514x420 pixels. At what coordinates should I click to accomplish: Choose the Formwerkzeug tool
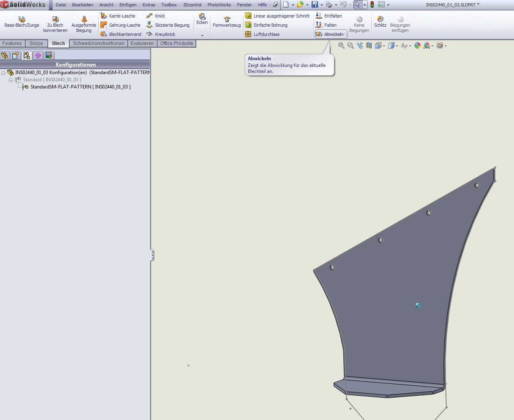(227, 22)
